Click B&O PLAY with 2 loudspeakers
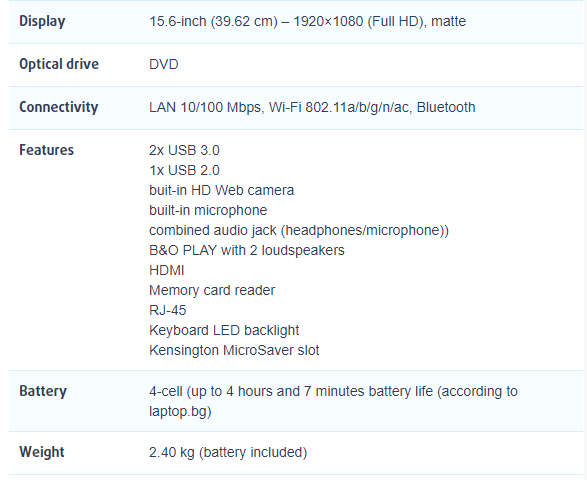 click(247, 250)
